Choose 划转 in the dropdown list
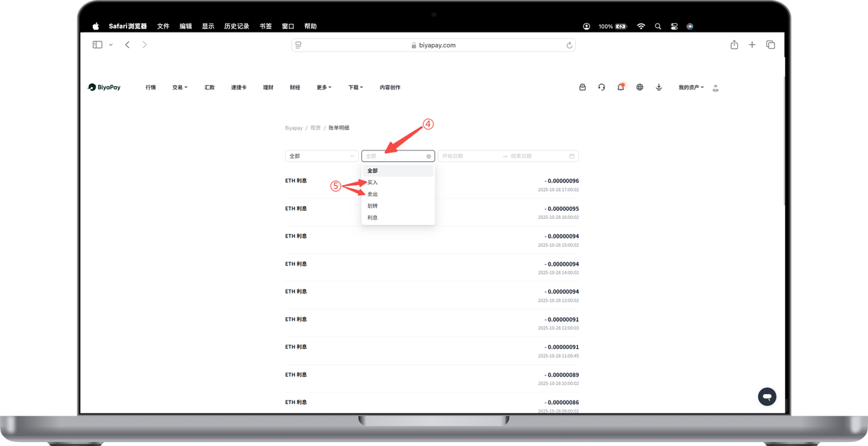The height and width of the screenshot is (446, 868). (373, 206)
